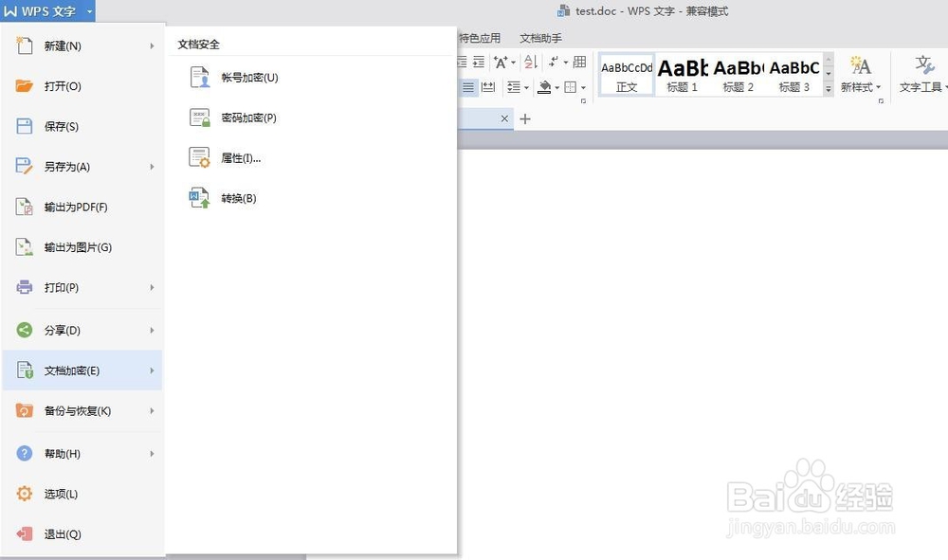Open 选项(L) gear icon
The image size is (948, 560).
click(25, 494)
